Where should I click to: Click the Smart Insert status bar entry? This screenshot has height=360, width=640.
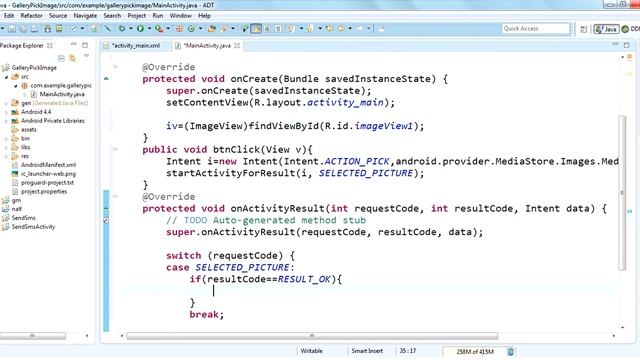[x=367, y=351]
